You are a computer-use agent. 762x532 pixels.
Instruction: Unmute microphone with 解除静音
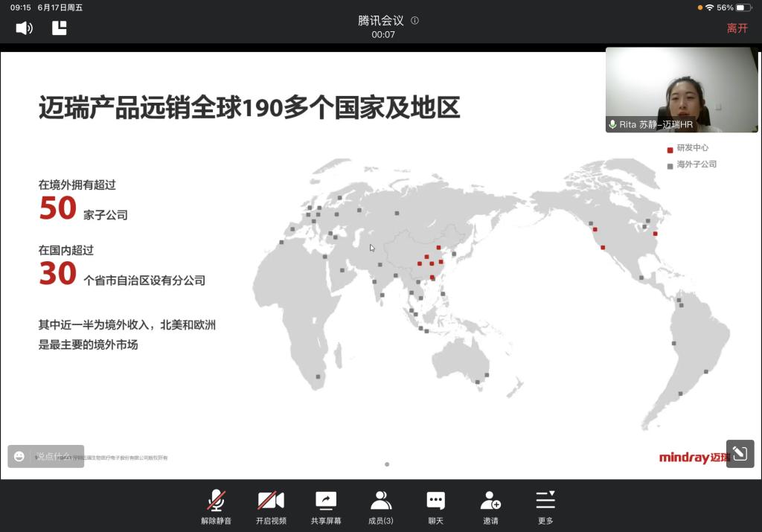pos(217,507)
